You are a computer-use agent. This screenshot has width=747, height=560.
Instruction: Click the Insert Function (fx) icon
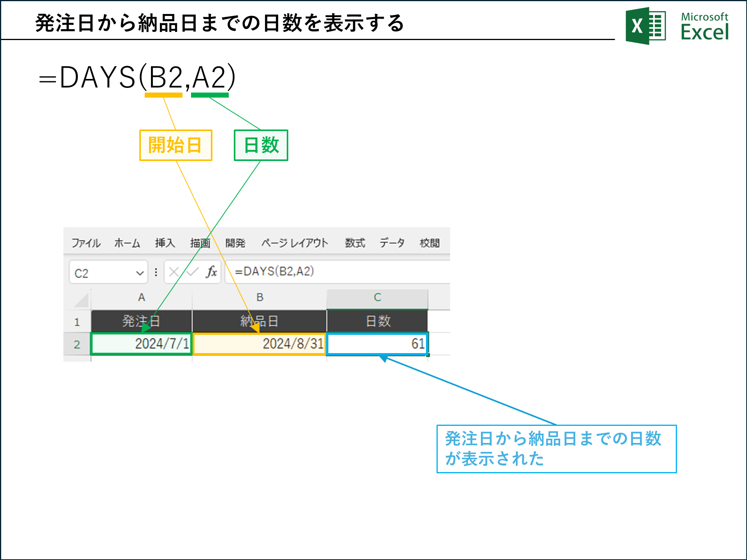tap(211, 272)
